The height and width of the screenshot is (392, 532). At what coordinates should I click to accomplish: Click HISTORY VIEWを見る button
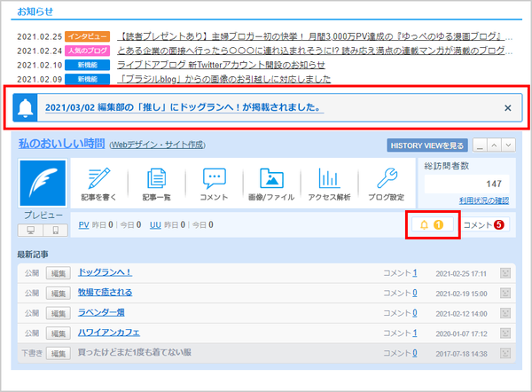tap(427, 145)
